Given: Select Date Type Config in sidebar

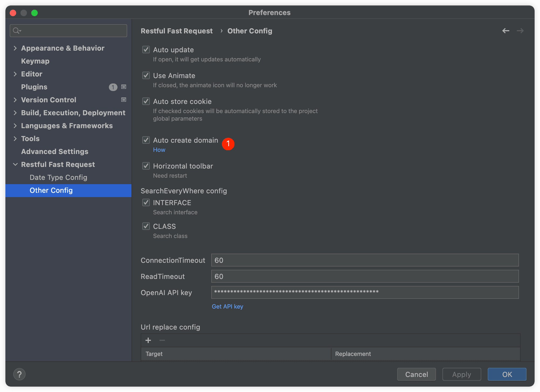Looking at the screenshot, I should click(x=58, y=177).
